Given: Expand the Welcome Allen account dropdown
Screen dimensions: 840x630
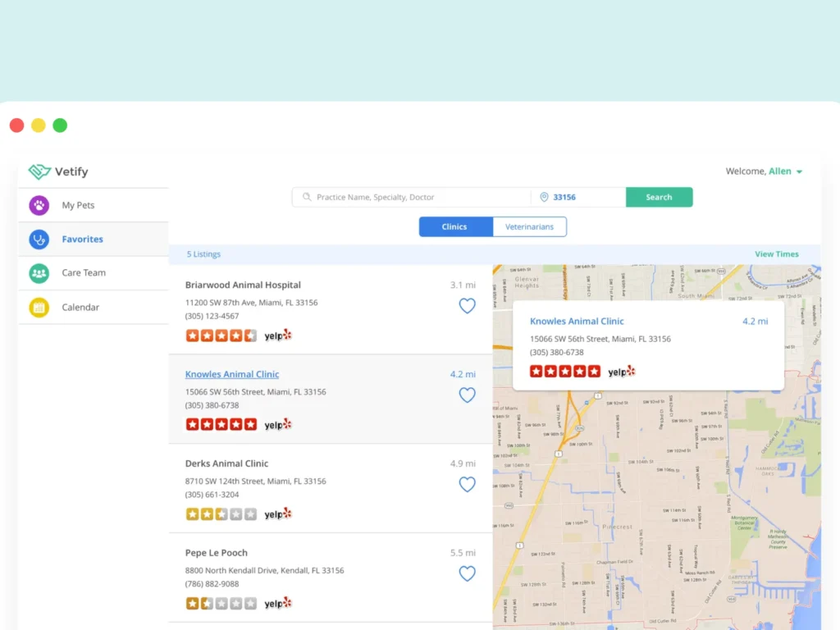Looking at the screenshot, I should [799, 171].
